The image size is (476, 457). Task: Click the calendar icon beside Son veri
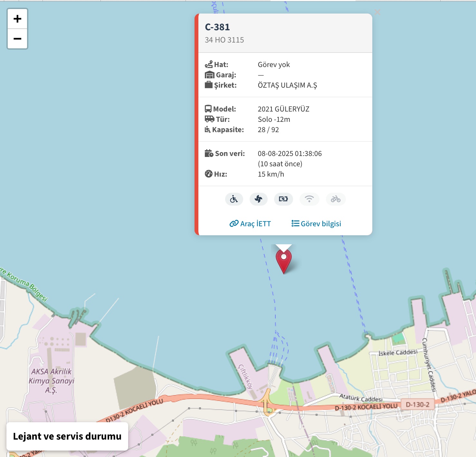coord(209,153)
